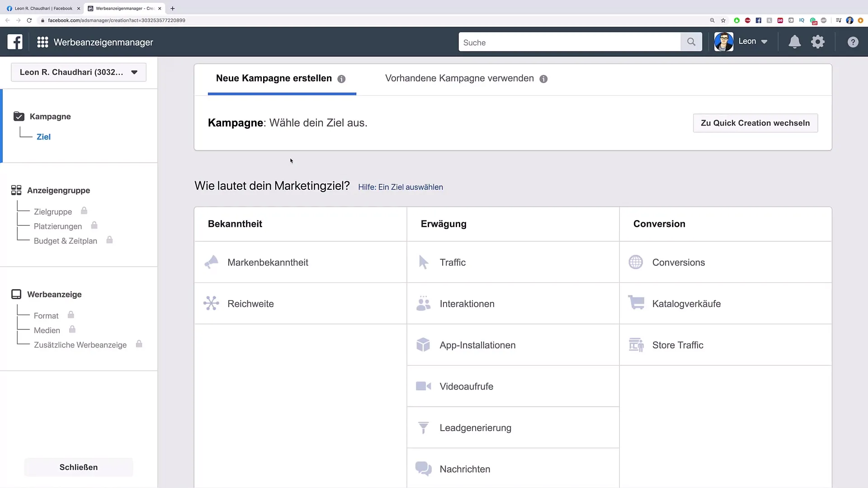The height and width of the screenshot is (488, 868).
Task: Click the Leon R. Chaudhari account dropdown
Action: coord(78,72)
